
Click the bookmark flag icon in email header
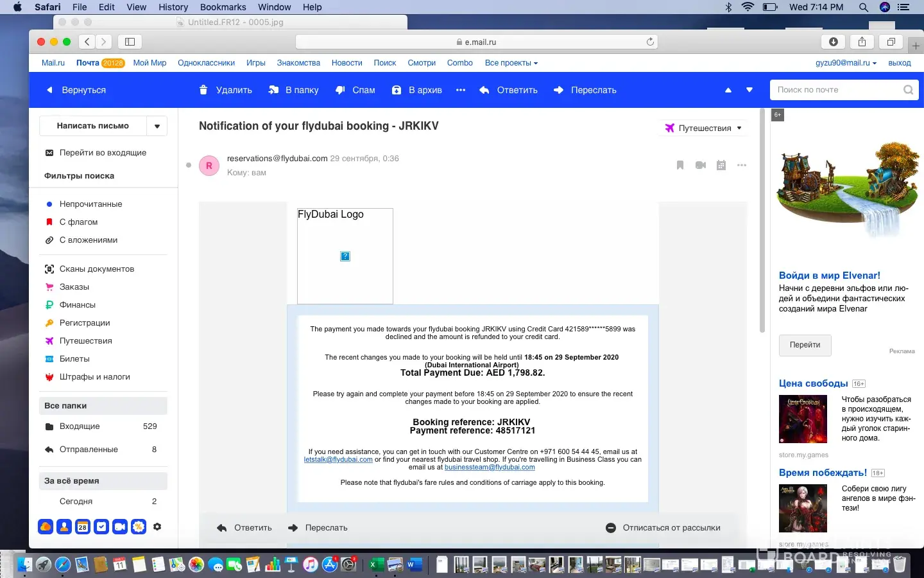680,165
